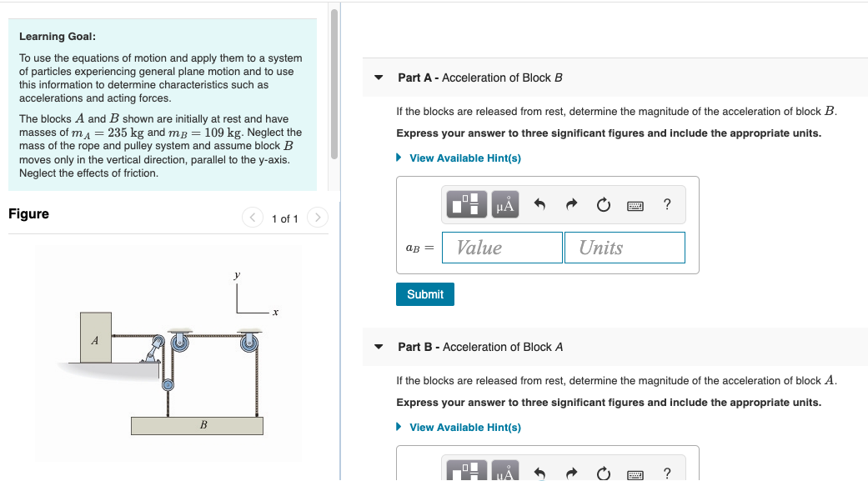Click the help question mark in Part B toolbar

pos(666,473)
